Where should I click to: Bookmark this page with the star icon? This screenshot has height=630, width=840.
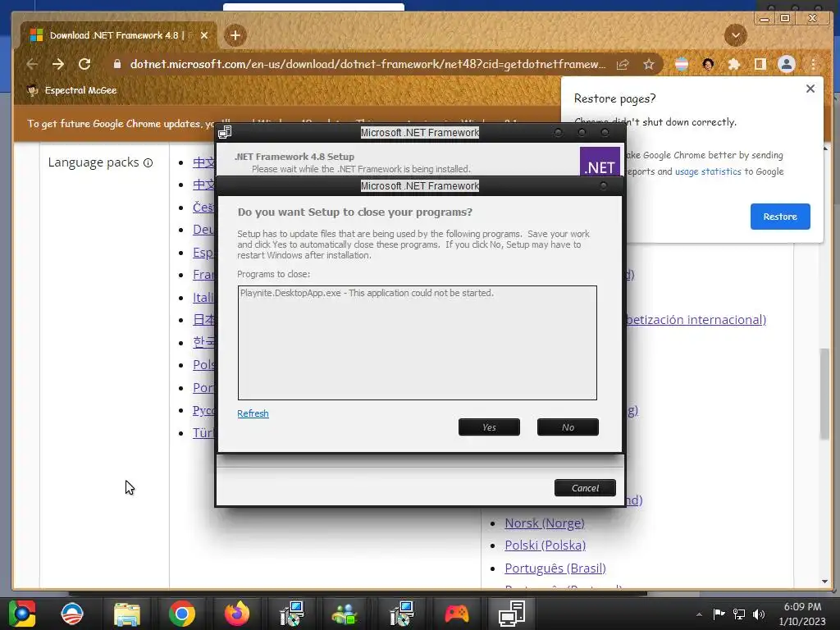click(649, 64)
